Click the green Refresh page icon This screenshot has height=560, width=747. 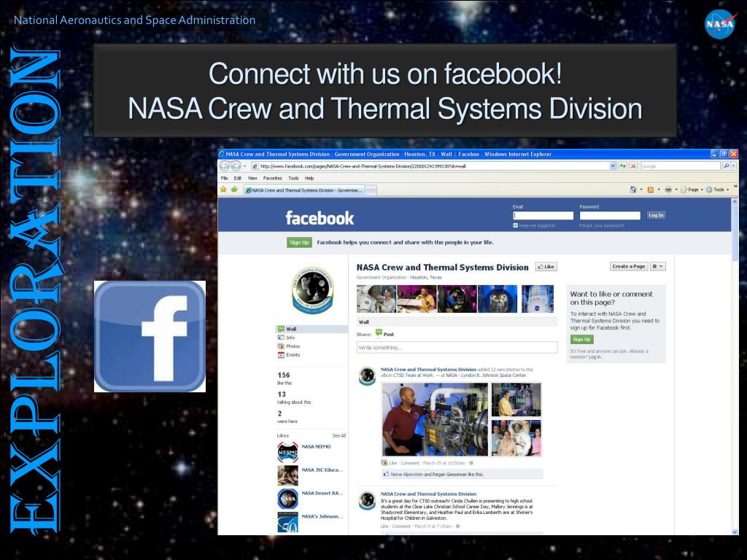click(x=623, y=166)
